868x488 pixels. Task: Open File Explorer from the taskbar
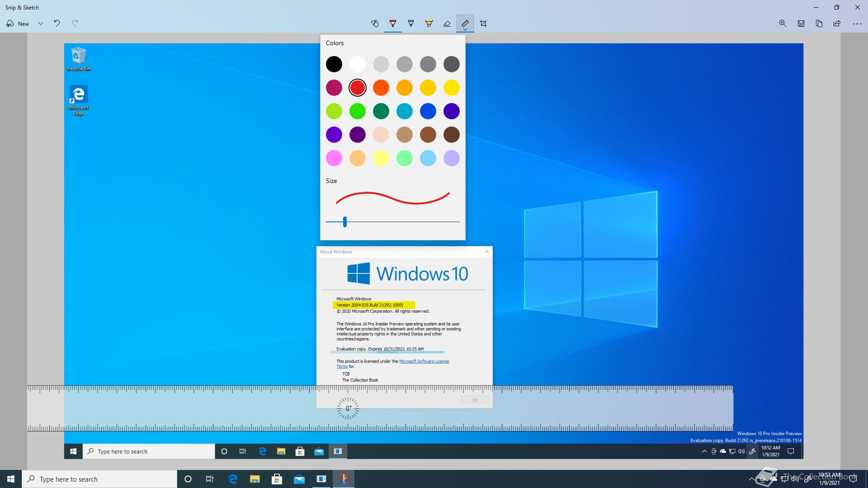[255, 479]
